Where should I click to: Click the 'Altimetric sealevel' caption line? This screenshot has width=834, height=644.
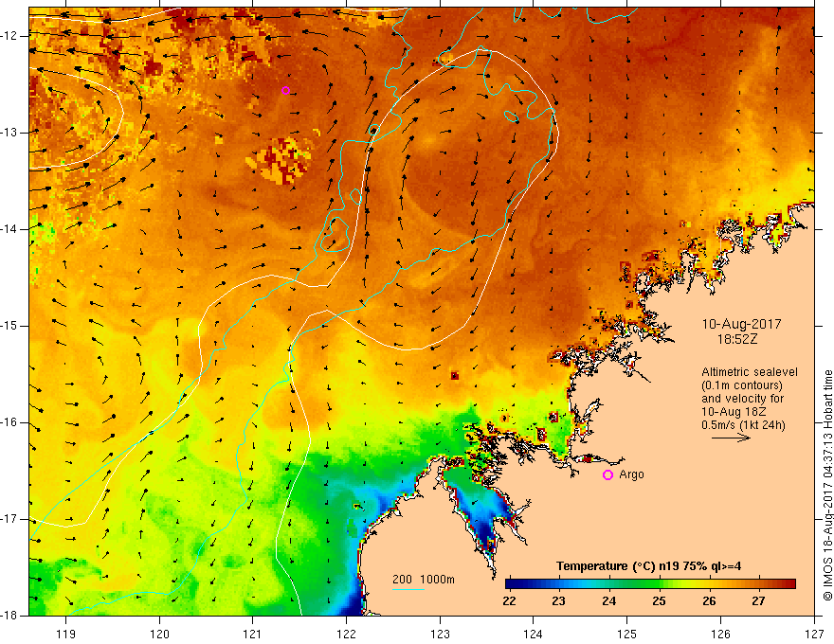tap(750, 372)
